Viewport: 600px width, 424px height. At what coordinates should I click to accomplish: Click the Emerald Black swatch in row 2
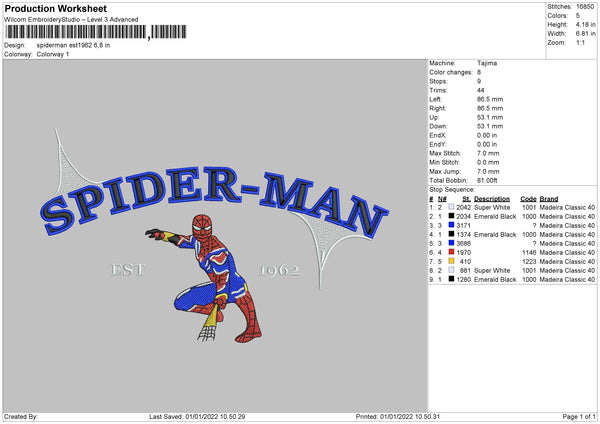pyautogui.click(x=451, y=216)
